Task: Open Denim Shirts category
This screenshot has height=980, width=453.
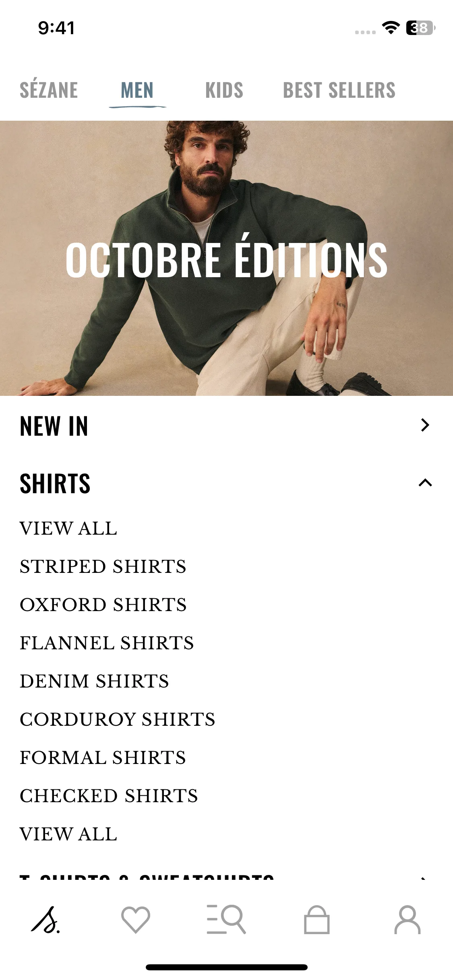Action: point(95,681)
